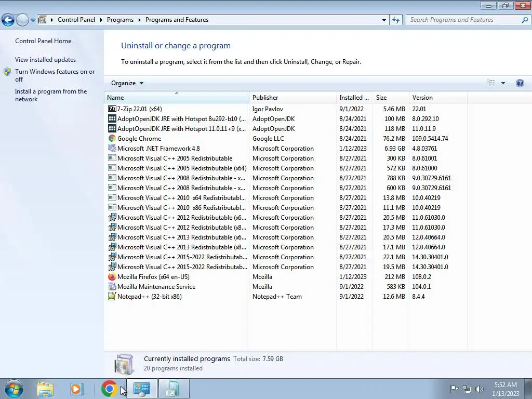Click the 7-Zip program icon
This screenshot has width=532, height=399.
112,109
